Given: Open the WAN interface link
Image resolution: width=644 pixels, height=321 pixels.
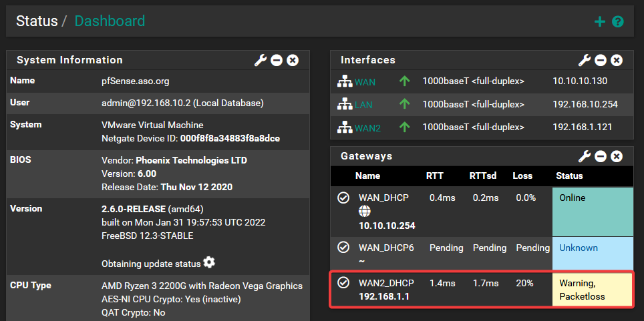Looking at the screenshot, I should pyautogui.click(x=365, y=82).
